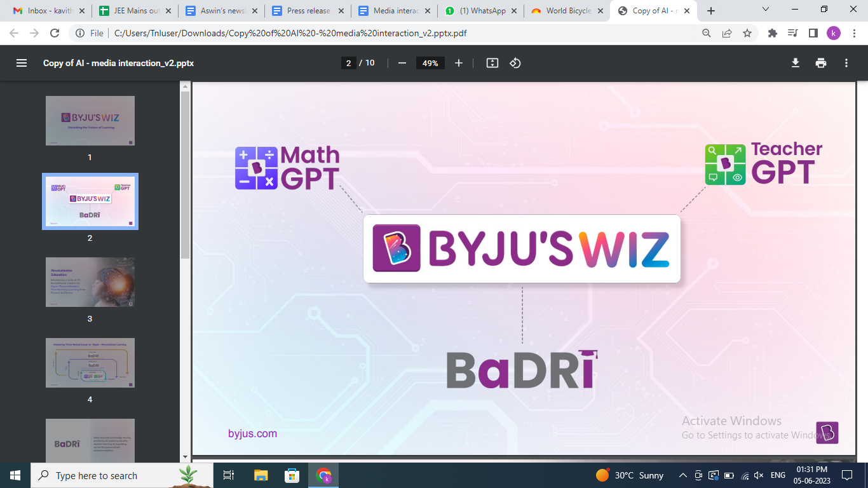Click the Teacher GPT logo
The width and height of the screenshot is (868, 488).
764,163
